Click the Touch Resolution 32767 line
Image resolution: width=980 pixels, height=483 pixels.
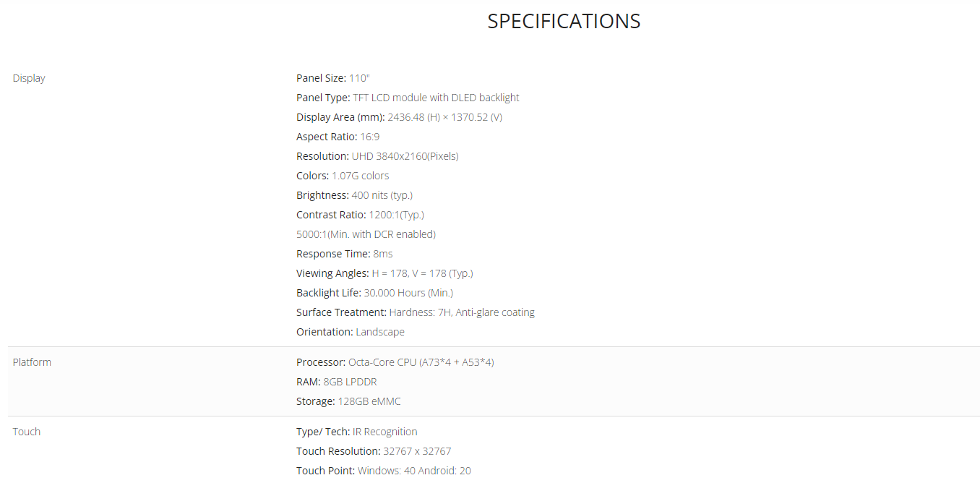pyautogui.click(x=374, y=451)
